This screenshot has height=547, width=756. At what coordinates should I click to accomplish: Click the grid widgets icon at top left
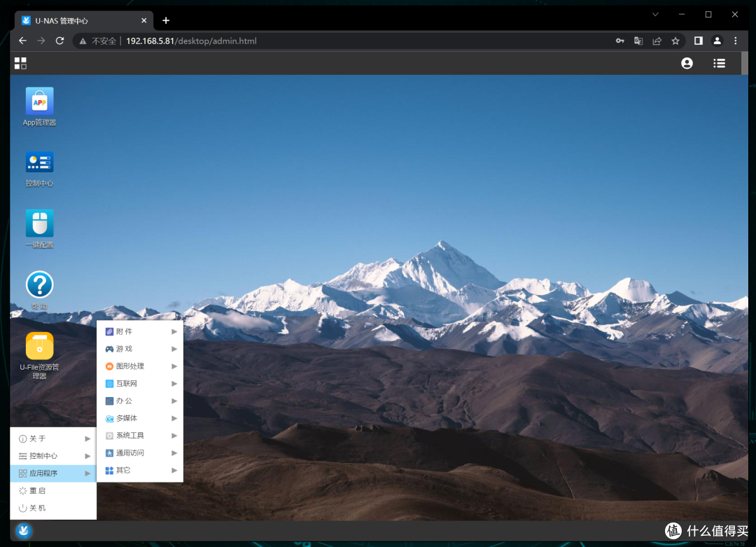point(20,63)
